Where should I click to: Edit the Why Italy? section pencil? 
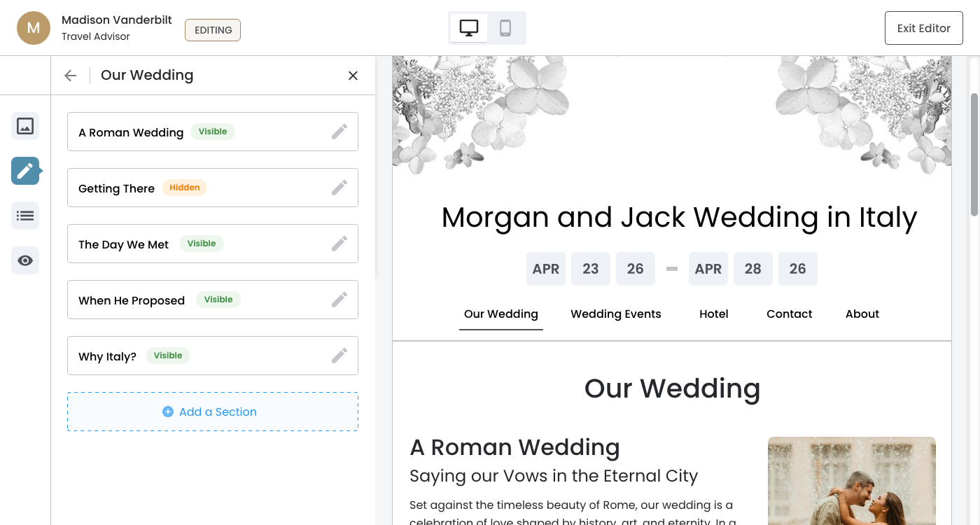[339, 356]
